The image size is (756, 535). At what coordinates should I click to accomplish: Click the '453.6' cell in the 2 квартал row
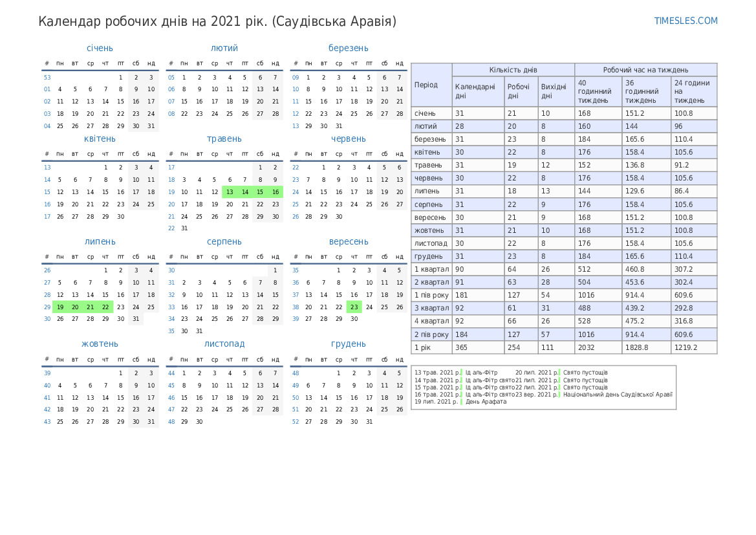coord(646,282)
